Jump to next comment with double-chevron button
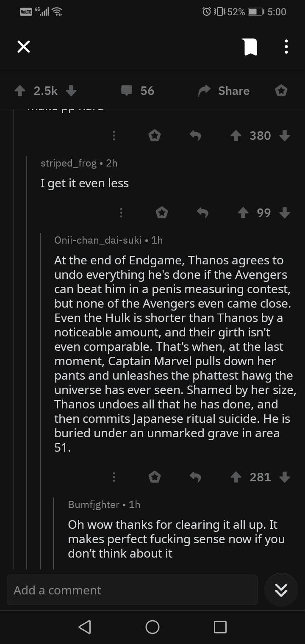 (281, 590)
